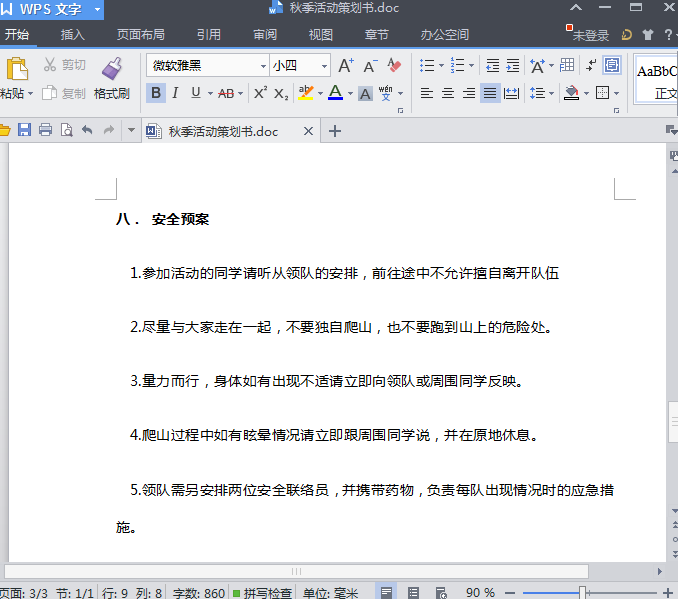The height and width of the screenshot is (599, 678).
Task: Toggle Italic formatting
Action: [x=175, y=93]
